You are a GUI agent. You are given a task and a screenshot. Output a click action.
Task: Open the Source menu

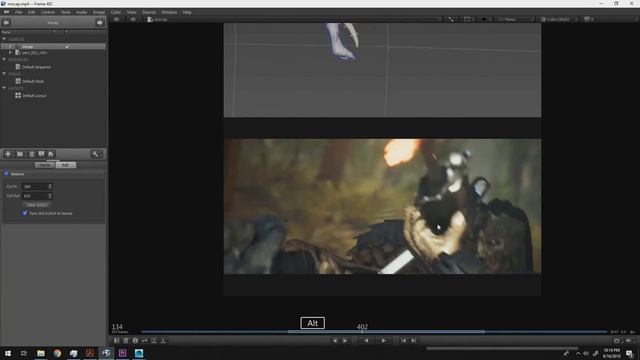pyautogui.click(x=149, y=12)
